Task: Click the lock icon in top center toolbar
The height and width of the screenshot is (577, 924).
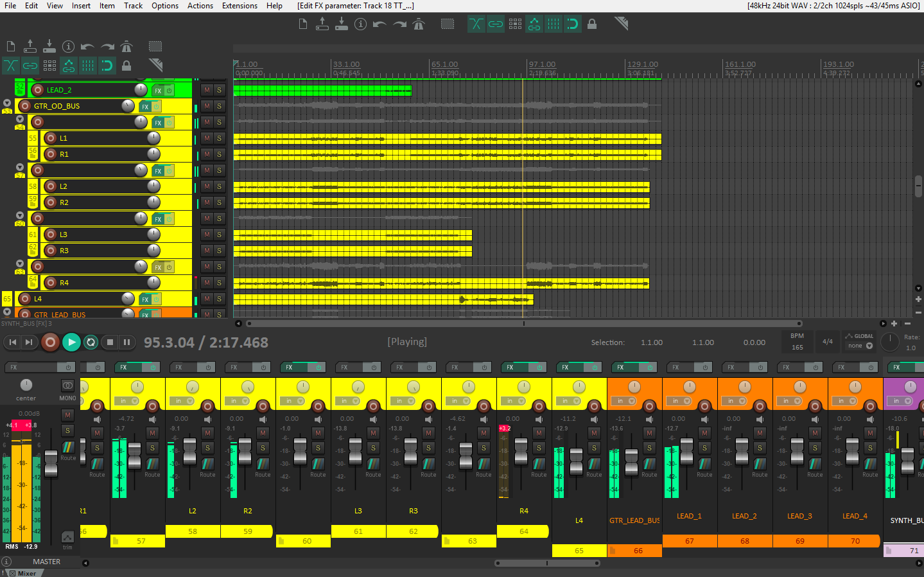Action: 592,24
